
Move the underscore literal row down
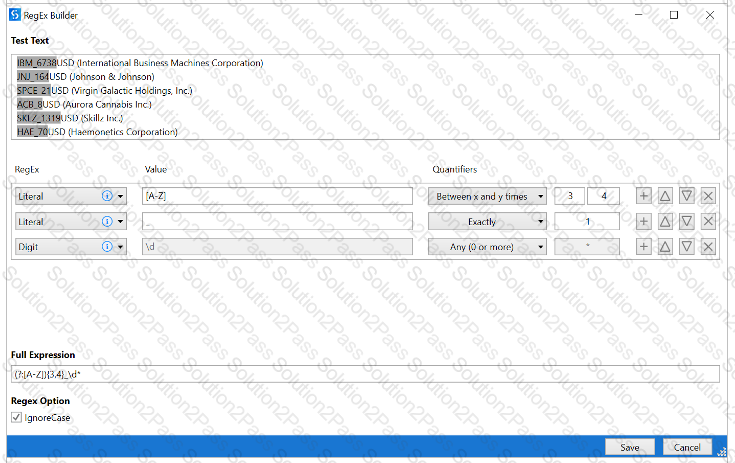[x=687, y=221]
